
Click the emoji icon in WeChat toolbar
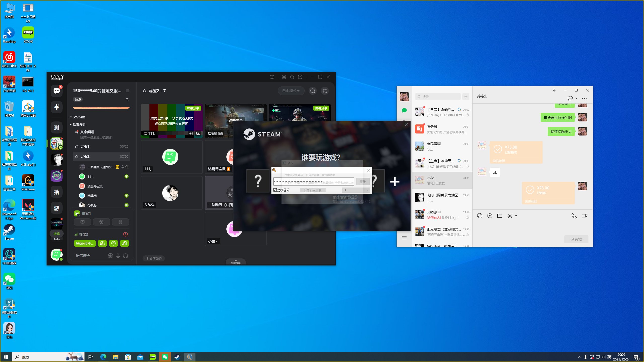tap(480, 216)
